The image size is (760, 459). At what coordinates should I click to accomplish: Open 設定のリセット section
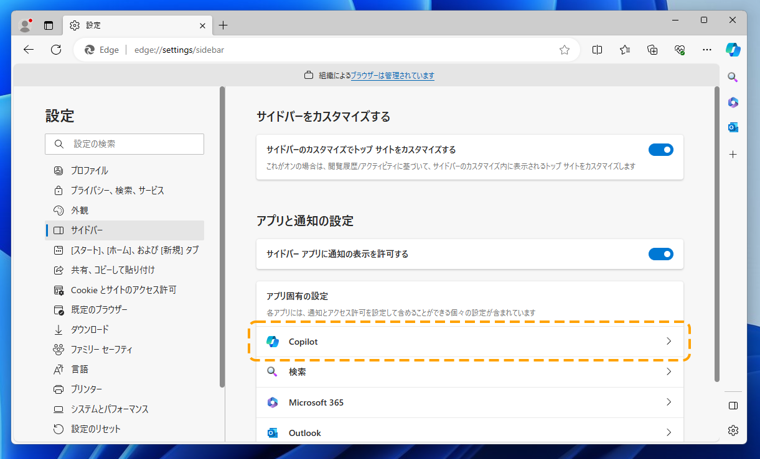pos(125,429)
